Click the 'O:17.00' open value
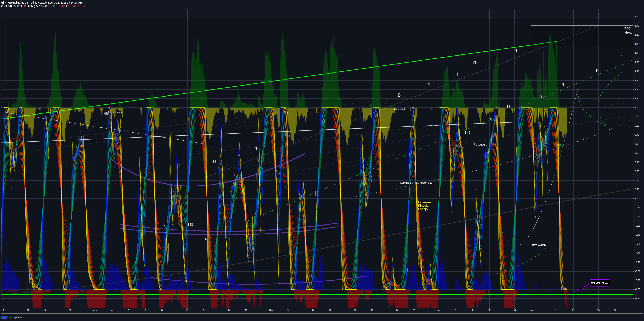 tap(50, 6)
